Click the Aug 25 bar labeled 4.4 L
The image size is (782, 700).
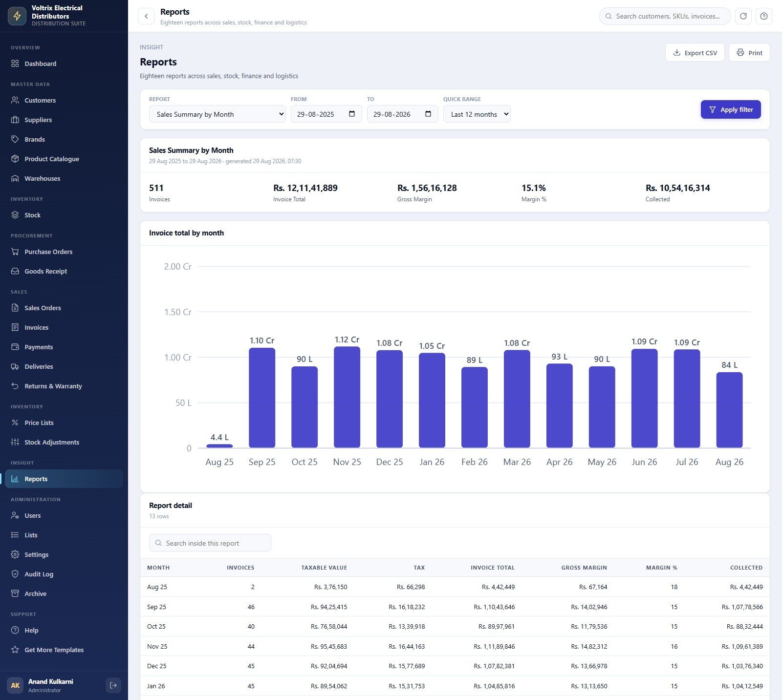point(219,445)
